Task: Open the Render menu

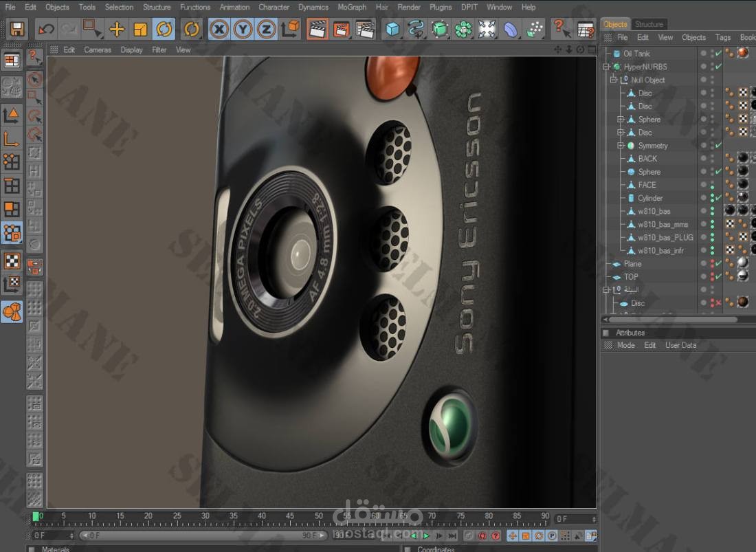Action: (x=409, y=8)
